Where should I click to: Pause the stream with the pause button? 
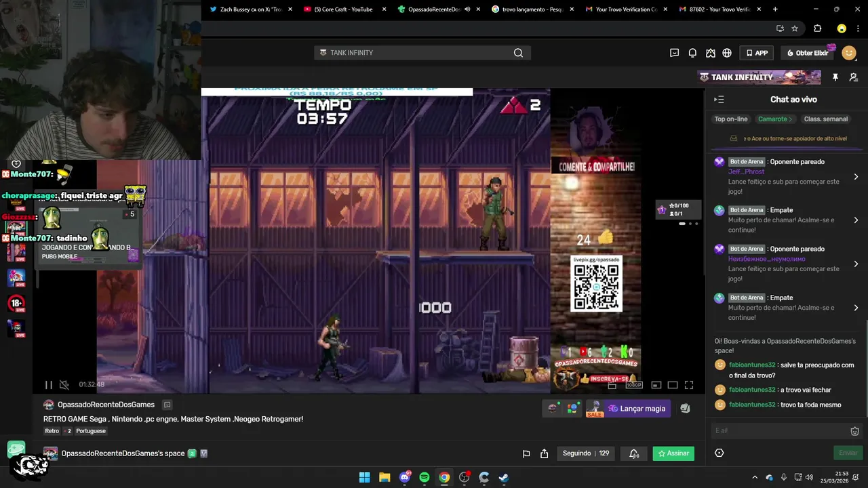click(x=48, y=385)
